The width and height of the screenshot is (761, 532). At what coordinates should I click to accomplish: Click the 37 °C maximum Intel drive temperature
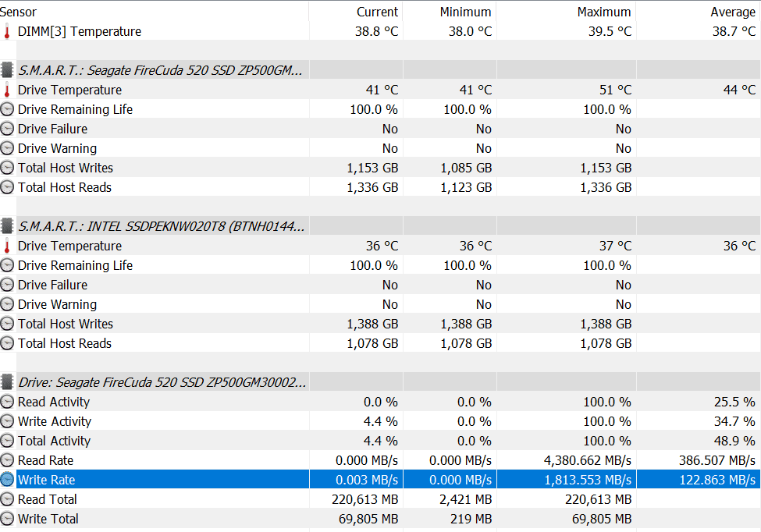pos(615,246)
